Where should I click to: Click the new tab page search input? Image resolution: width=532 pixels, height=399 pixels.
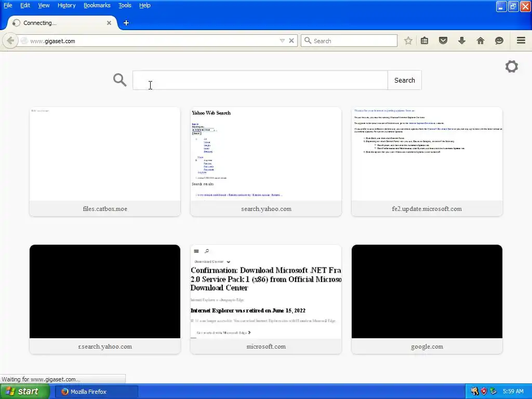(x=260, y=80)
